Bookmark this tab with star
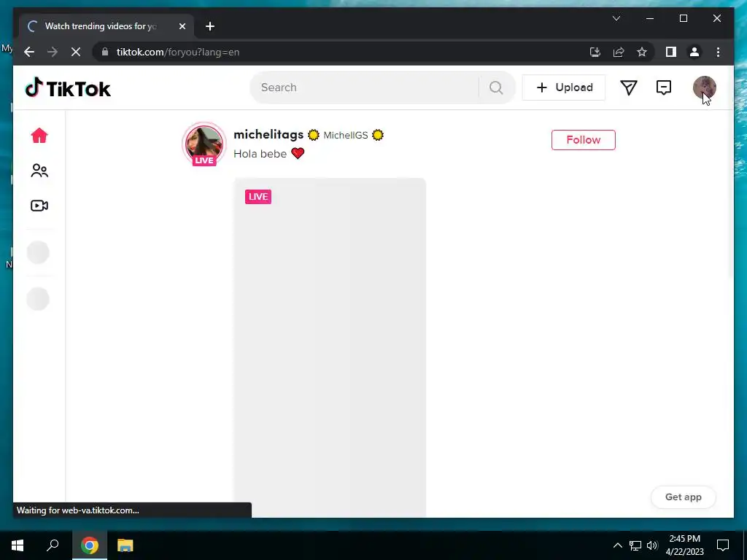 [x=642, y=52]
